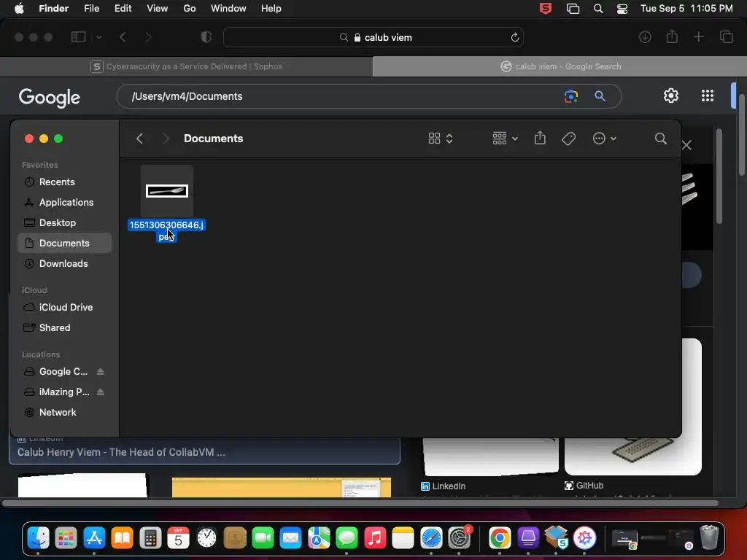The height and width of the screenshot is (560, 747).
Task: Open Safari sidebar options dropdown chevron
Action: tap(98, 37)
